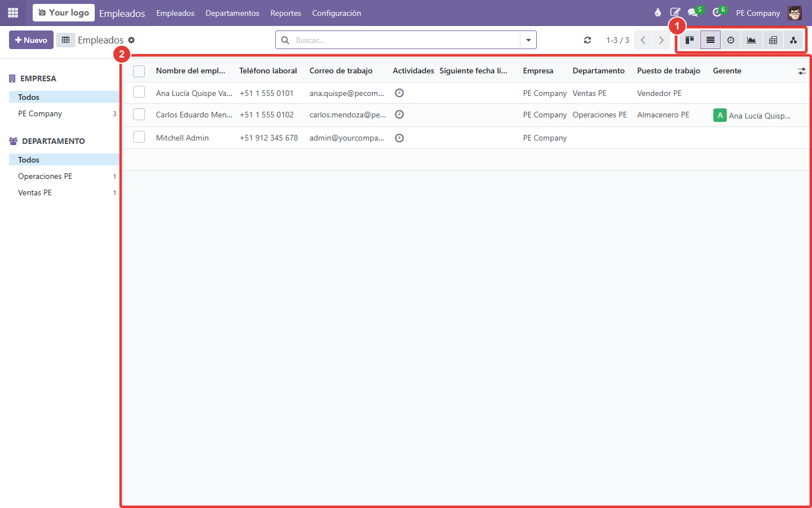Viewport: 812px width, 508px height.
Task: Click the magnifier search icon
Action: pos(285,40)
